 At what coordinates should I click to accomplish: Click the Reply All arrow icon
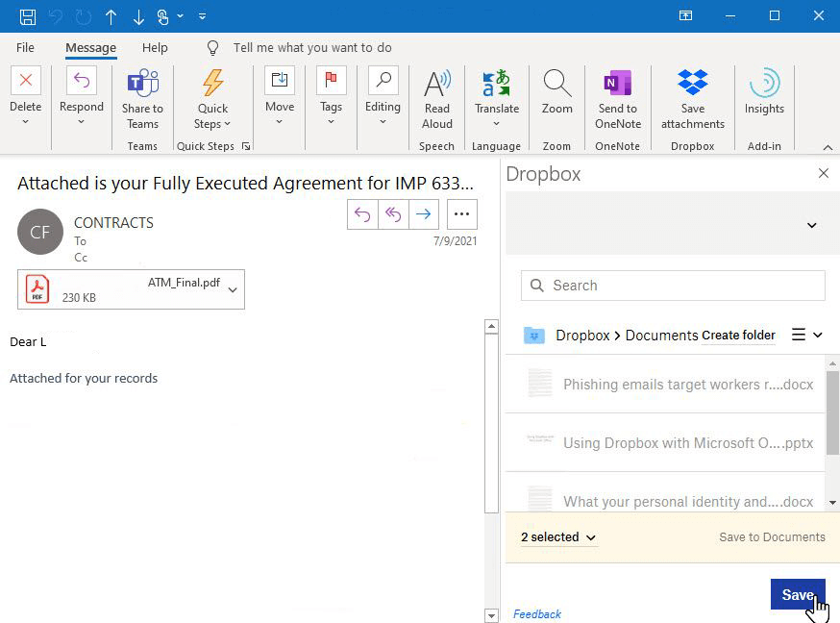tap(393, 214)
